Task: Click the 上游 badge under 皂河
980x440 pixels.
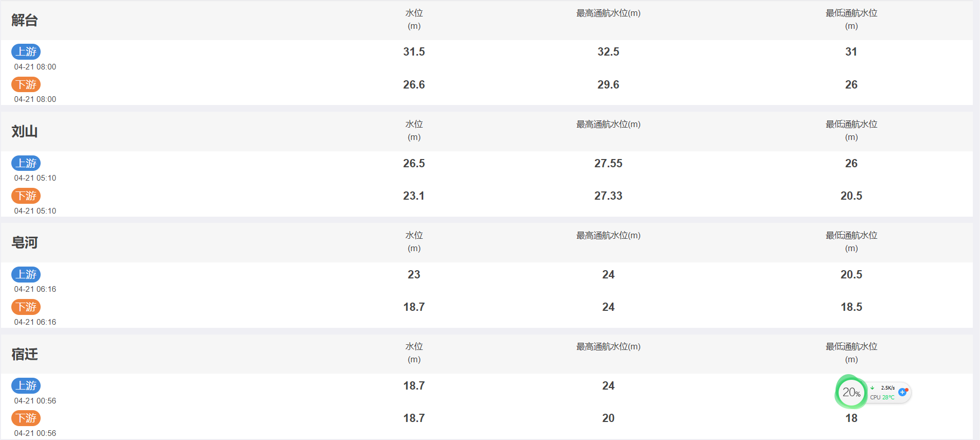Action: (x=26, y=274)
